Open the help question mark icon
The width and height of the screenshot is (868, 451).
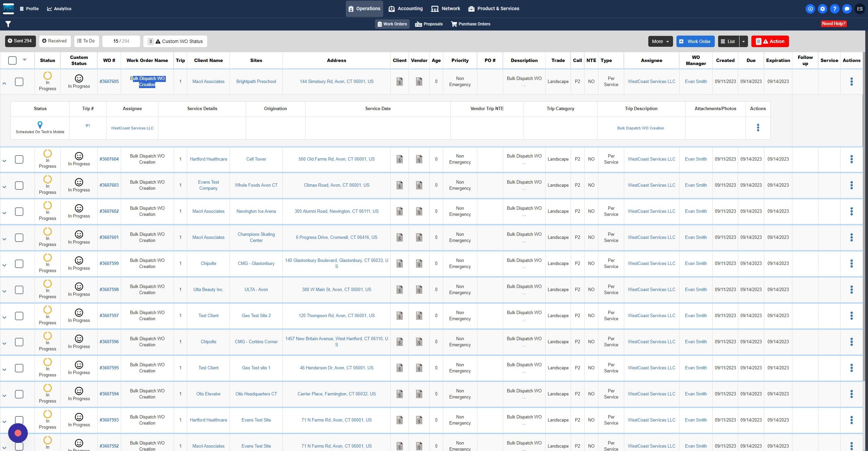(x=834, y=9)
